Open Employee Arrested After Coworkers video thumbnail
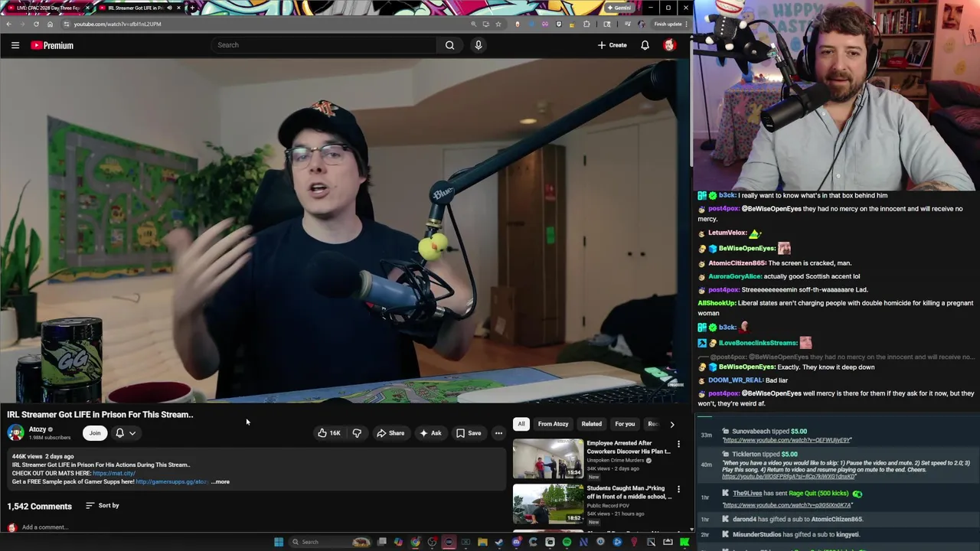The image size is (980, 551). pyautogui.click(x=548, y=458)
